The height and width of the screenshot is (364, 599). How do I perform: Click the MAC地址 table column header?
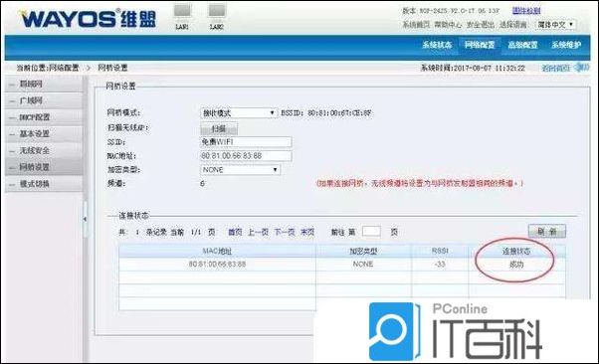[217, 251]
